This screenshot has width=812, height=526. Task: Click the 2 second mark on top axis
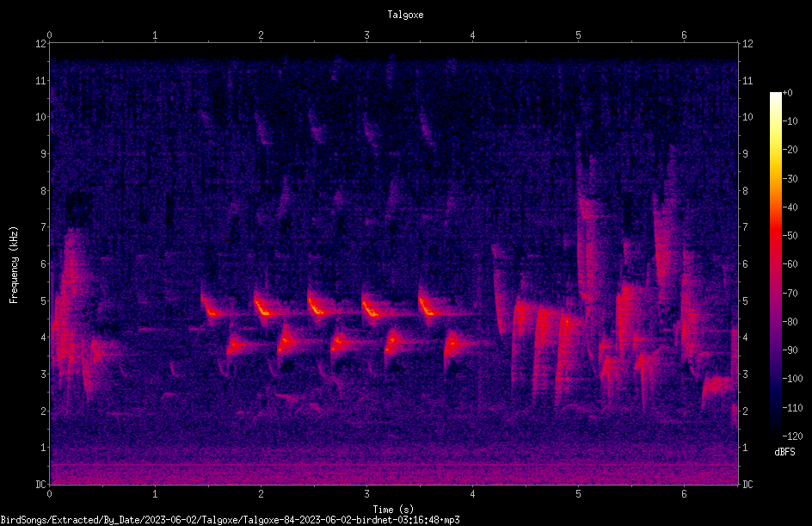coord(261,35)
